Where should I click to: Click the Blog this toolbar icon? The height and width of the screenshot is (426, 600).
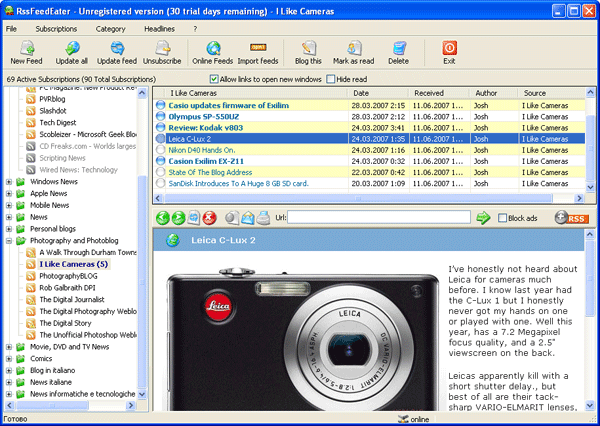tap(308, 48)
